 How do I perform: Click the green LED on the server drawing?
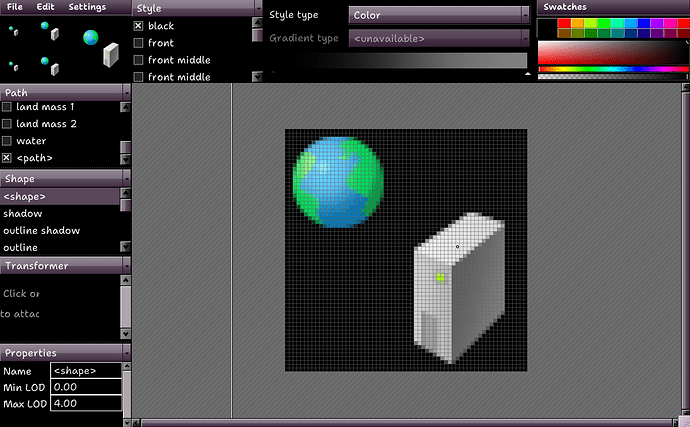(x=440, y=277)
